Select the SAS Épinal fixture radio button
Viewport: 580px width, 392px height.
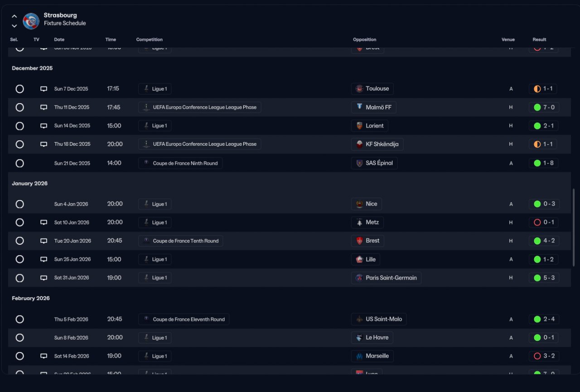[20, 163]
